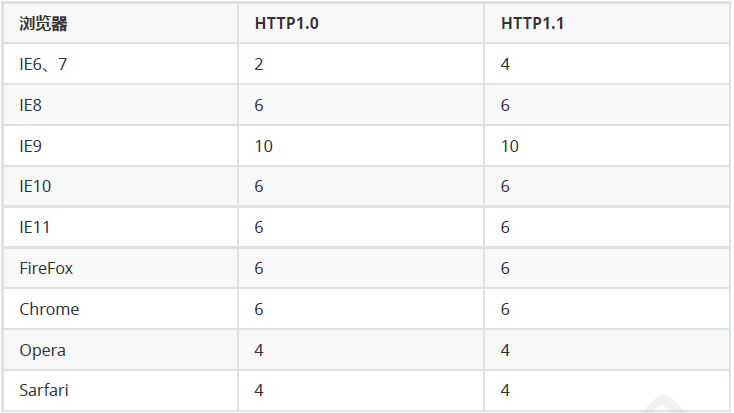This screenshot has width=734, height=413.
Task: Click FireFox HTTP1.1 value 6
Action: click(x=505, y=268)
